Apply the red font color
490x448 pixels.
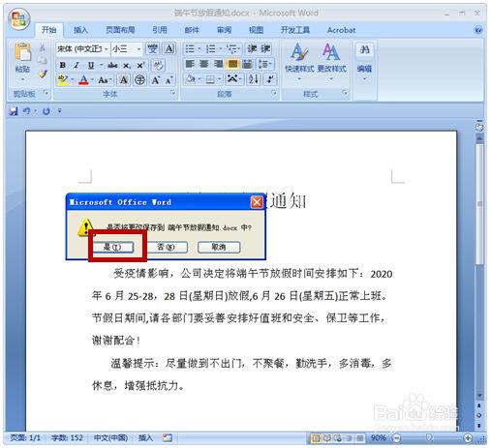83,79
